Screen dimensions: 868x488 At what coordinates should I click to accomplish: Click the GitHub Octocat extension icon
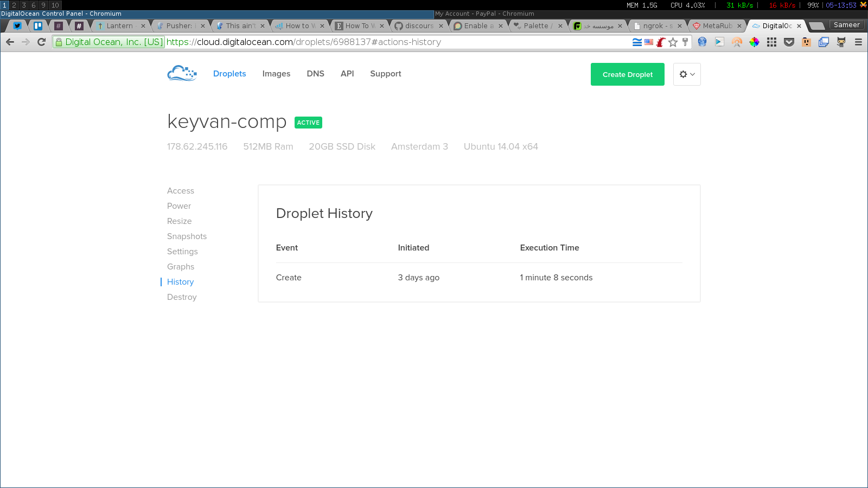point(841,42)
